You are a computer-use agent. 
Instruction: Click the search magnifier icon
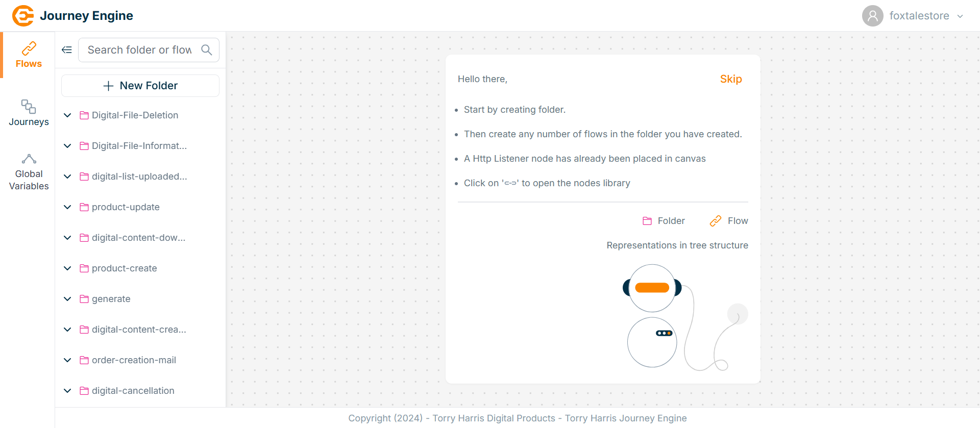tap(207, 50)
